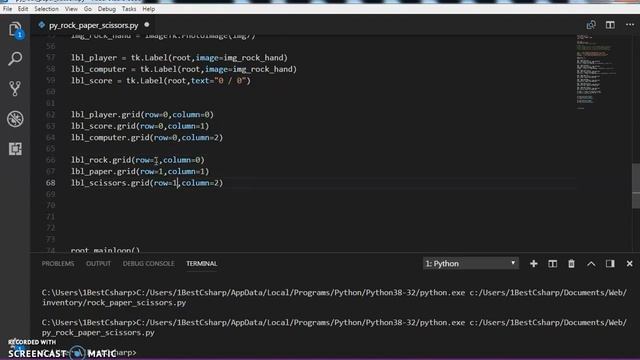Open the editor More Actions ellipsis
Image resolution: width=640 pixels, height=360 pixels.
(630, 25)
